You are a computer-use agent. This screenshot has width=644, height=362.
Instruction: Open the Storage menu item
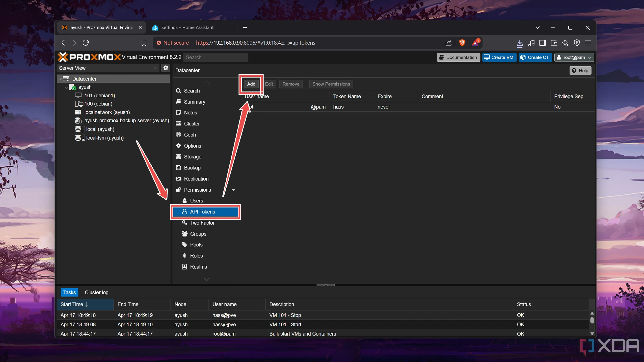pos(206,157)
